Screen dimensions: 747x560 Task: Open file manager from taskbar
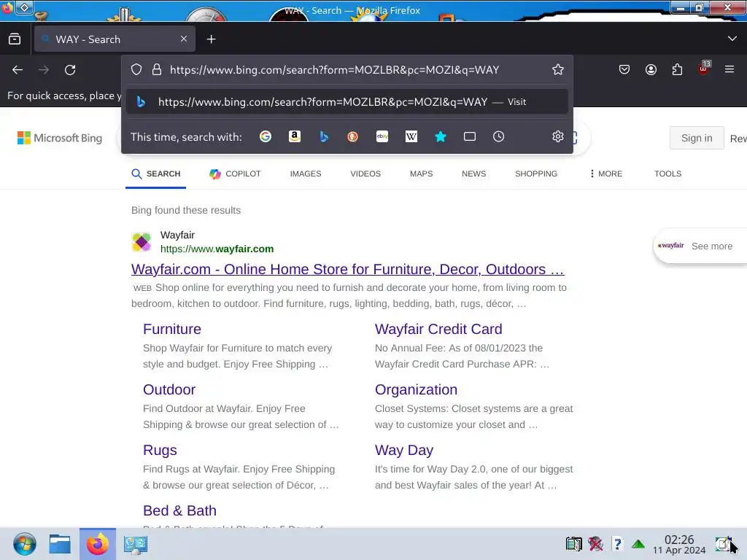60,544
